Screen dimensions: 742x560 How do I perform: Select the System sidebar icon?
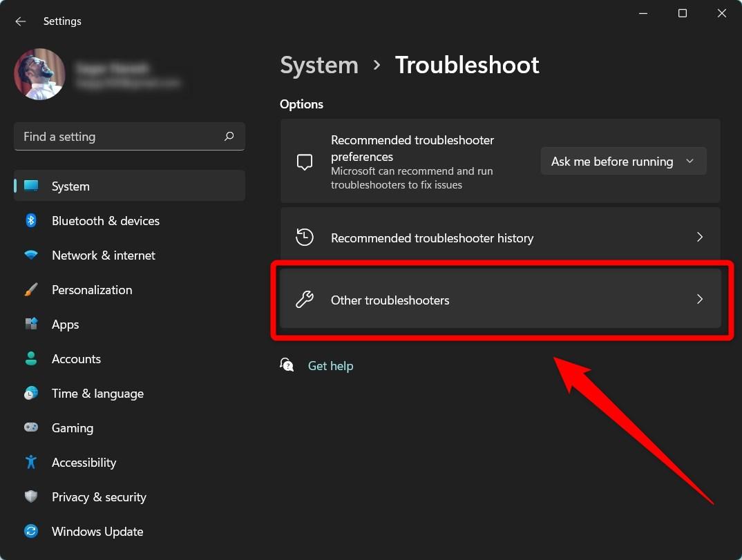click(x=31, y=186)
